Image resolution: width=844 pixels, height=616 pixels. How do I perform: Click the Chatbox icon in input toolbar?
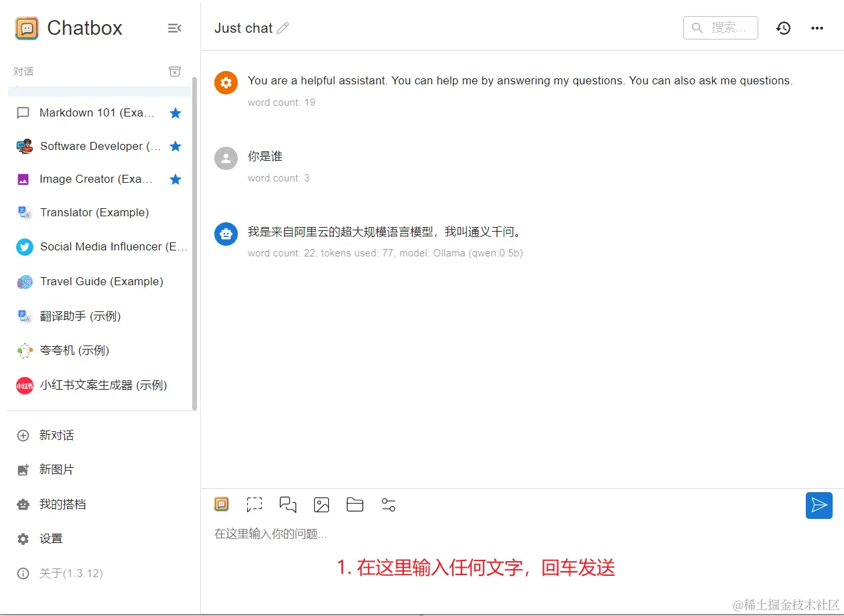click(x=221, y=504)
